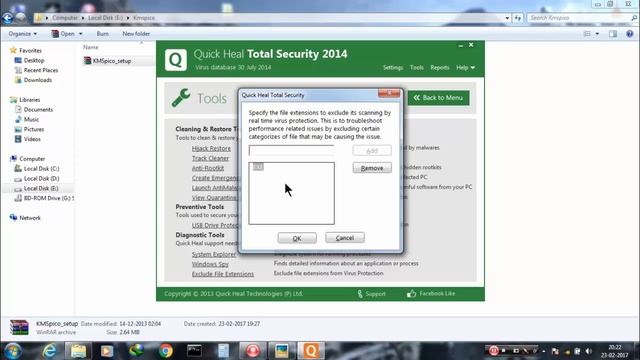Open System Explorer link
The height and width of the screenshot is (360, 640).
tap(214, 254)
